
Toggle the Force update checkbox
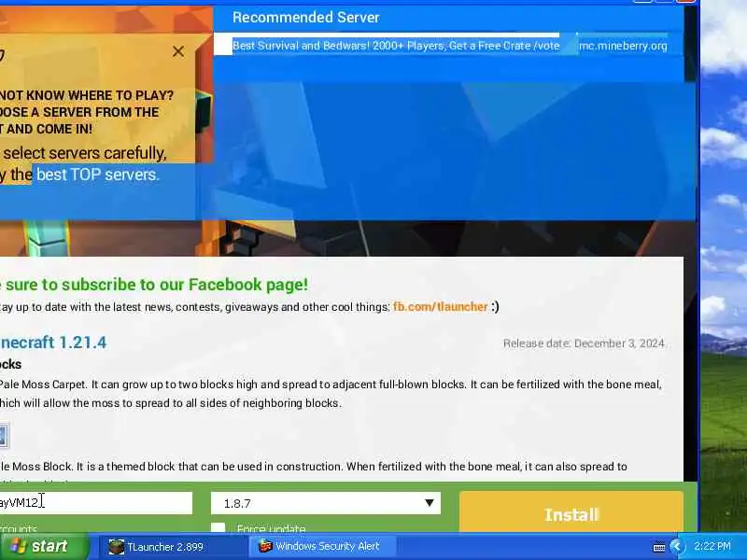[x=218, y=527]
